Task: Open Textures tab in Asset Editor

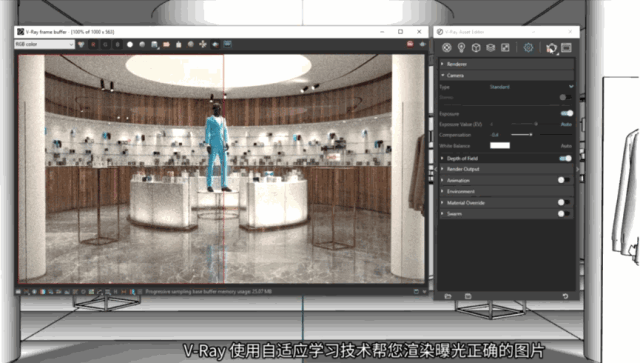Action: [x=505, y=48]
